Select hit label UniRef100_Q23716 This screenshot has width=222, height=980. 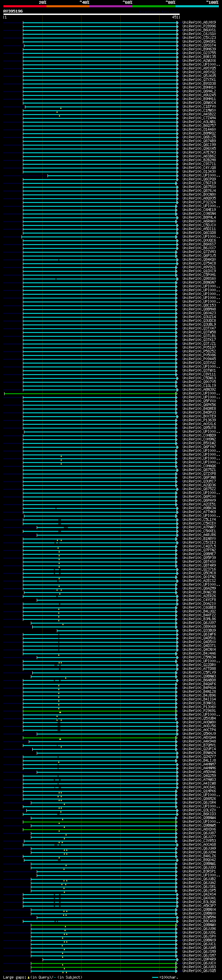(199, 569)
